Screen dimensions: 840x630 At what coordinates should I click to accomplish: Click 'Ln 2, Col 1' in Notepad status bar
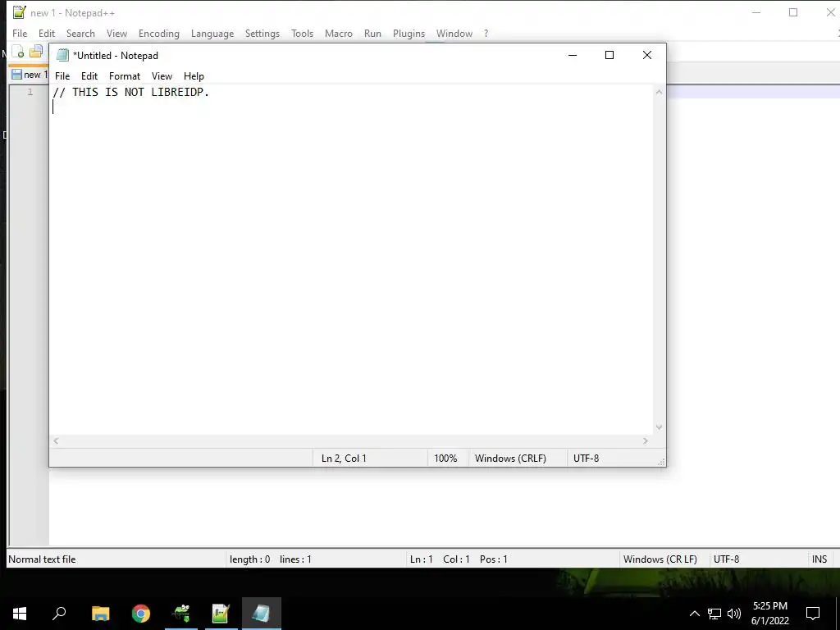(x=344, y=459)
